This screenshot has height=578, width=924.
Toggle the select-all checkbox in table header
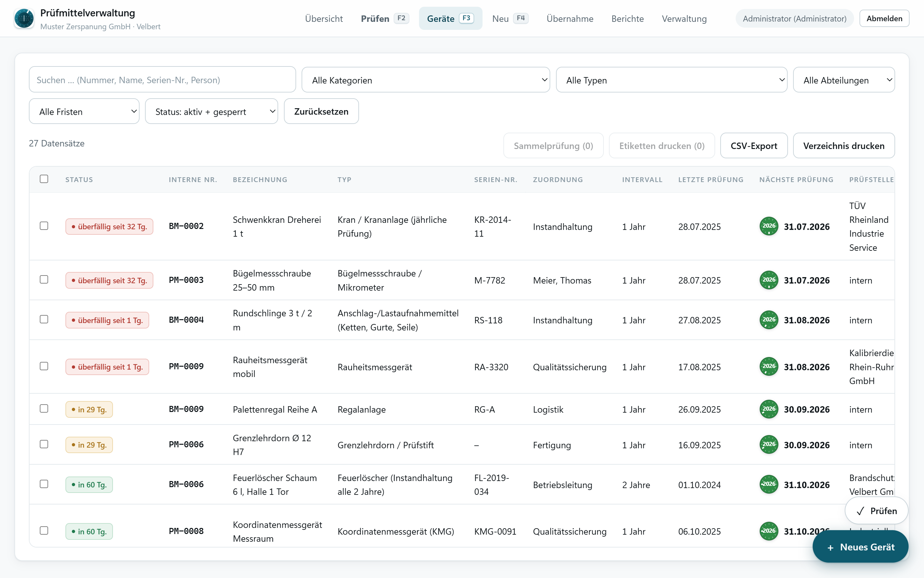click(44, 179)
